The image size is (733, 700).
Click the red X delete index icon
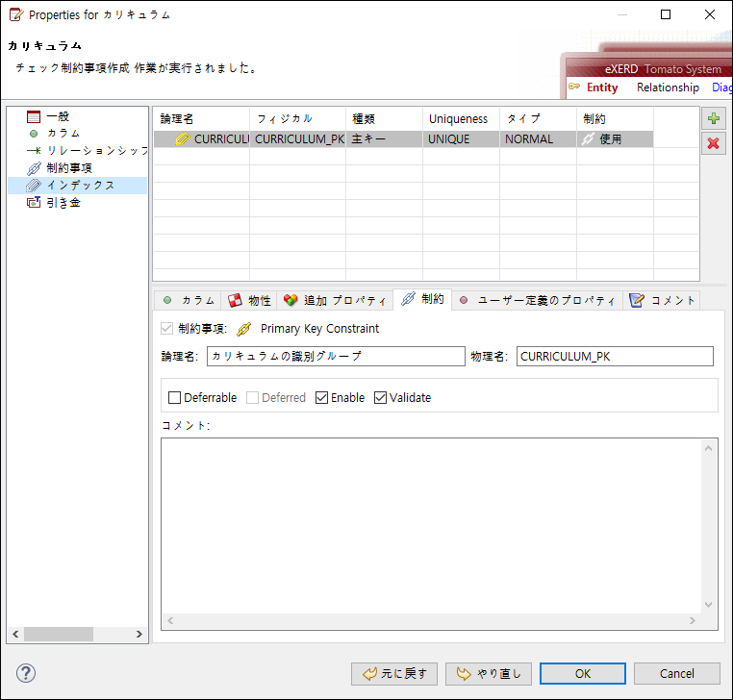coord(714,143)
